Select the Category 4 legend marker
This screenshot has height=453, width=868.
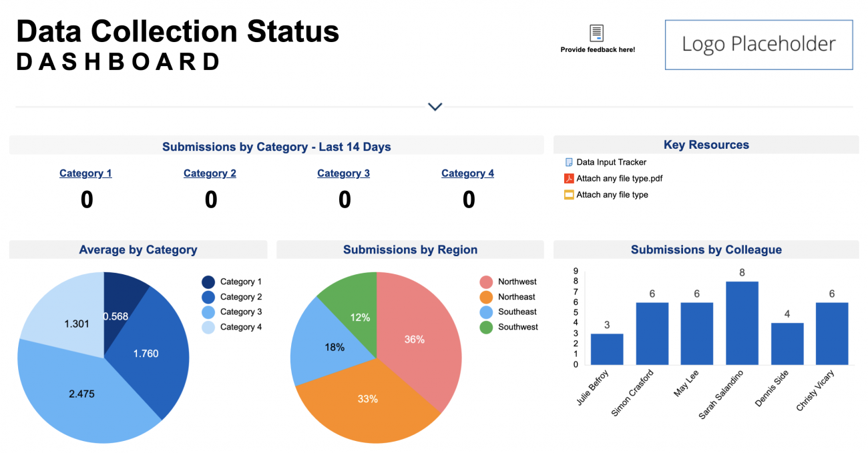tap(207, 327)
